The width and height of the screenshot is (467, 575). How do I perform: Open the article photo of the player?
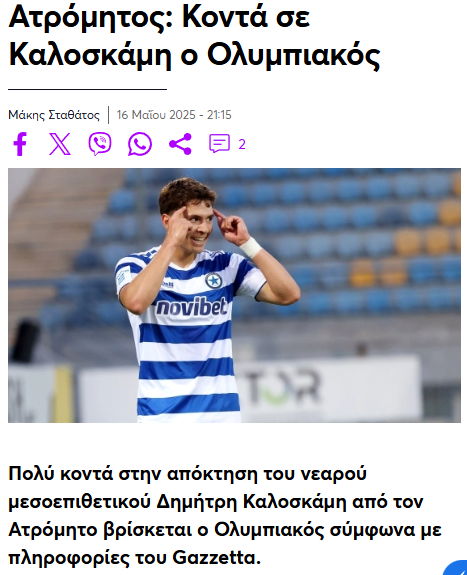[234, 296]
